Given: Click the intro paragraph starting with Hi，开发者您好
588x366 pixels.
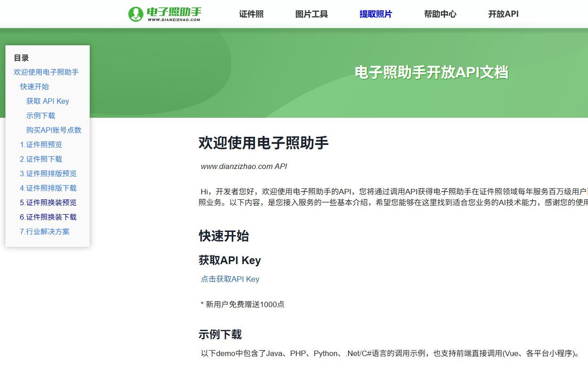Looking at the screenshot, I should [393, 197].
